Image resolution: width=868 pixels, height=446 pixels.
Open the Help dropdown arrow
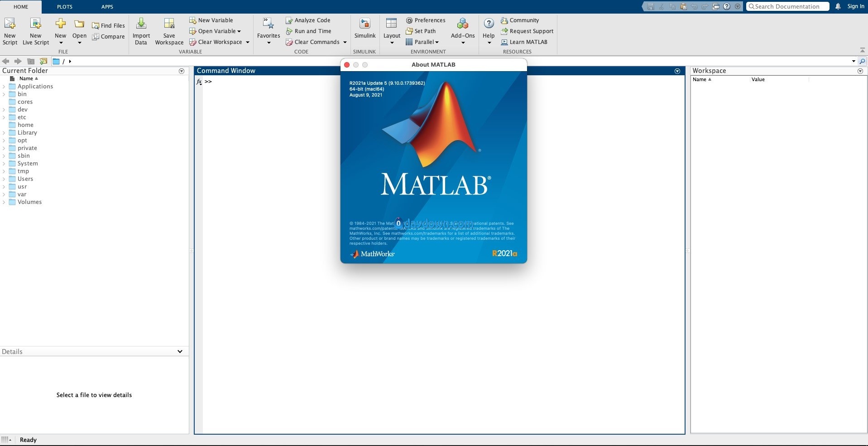pos(489,43)
